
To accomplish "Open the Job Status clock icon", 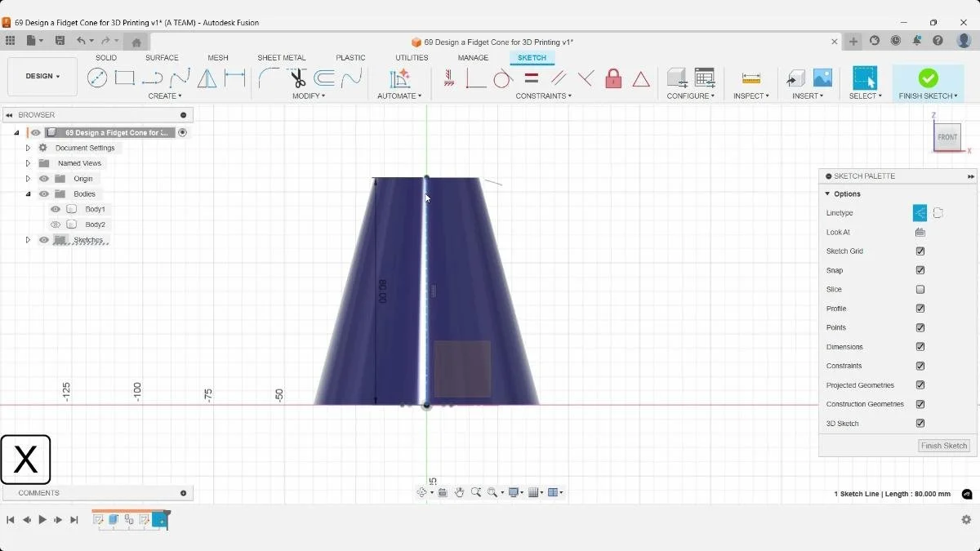I will tap(896, 41).
